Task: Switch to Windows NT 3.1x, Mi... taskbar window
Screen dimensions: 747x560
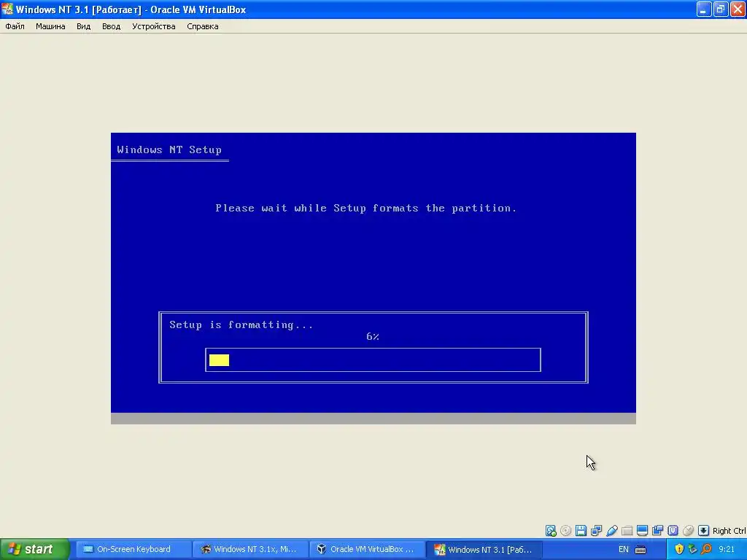Action: click(251, 549)
